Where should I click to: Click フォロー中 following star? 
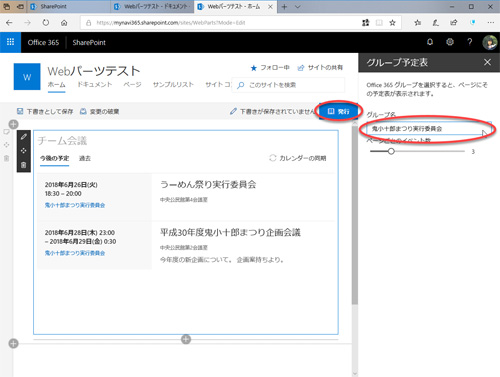[x=270, y=68]
